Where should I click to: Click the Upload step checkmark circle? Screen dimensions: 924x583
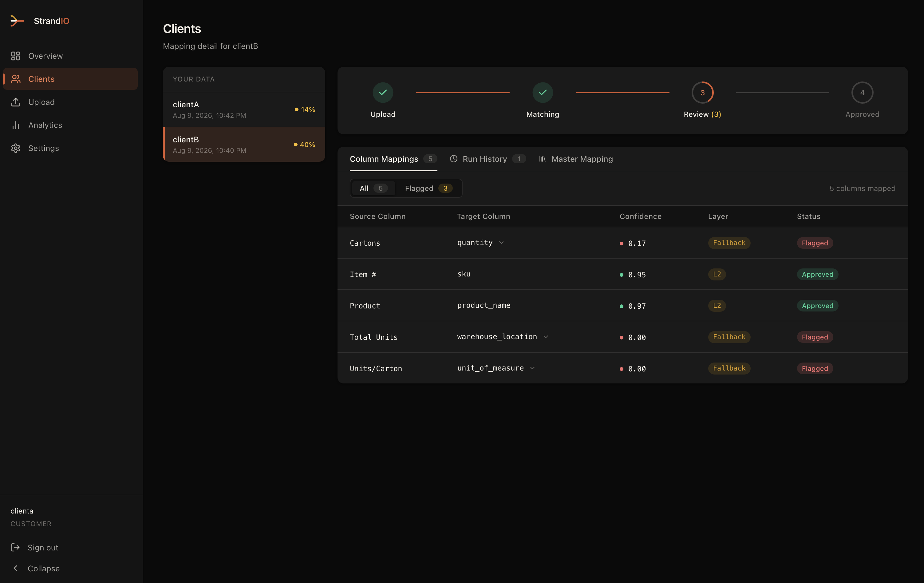383,93
